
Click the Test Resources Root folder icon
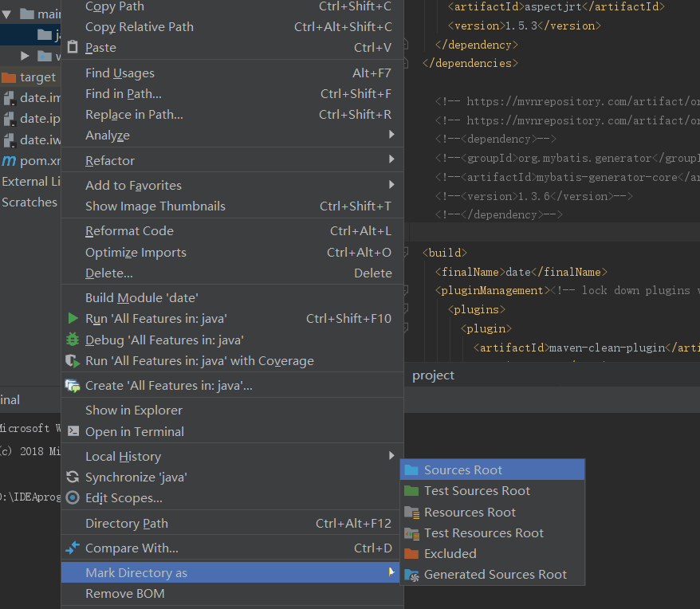411,533
